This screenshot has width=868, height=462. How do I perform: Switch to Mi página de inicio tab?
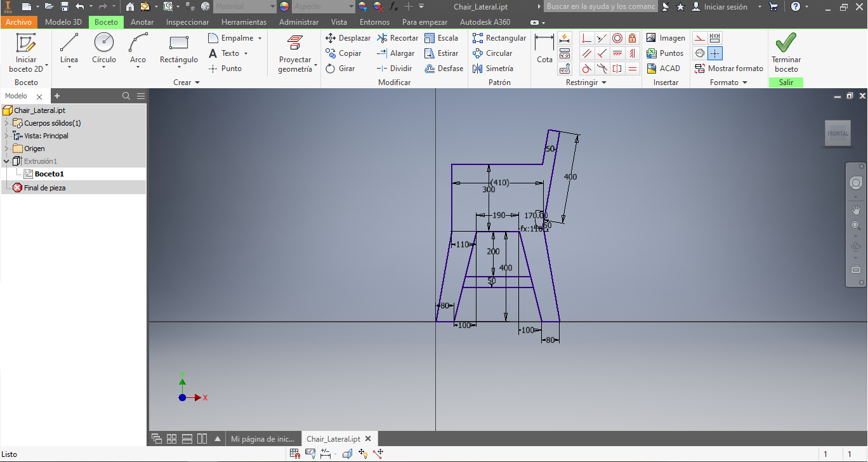click(263, 439)
